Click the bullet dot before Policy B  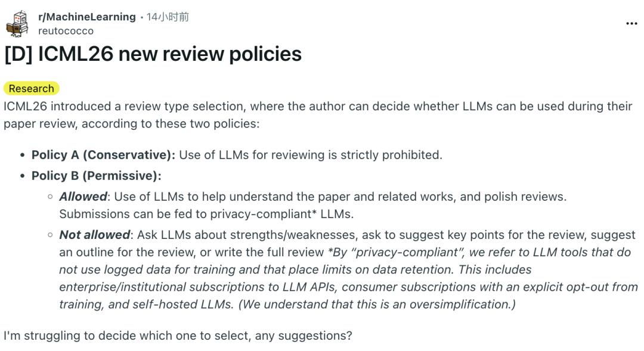tap(23, 176)
